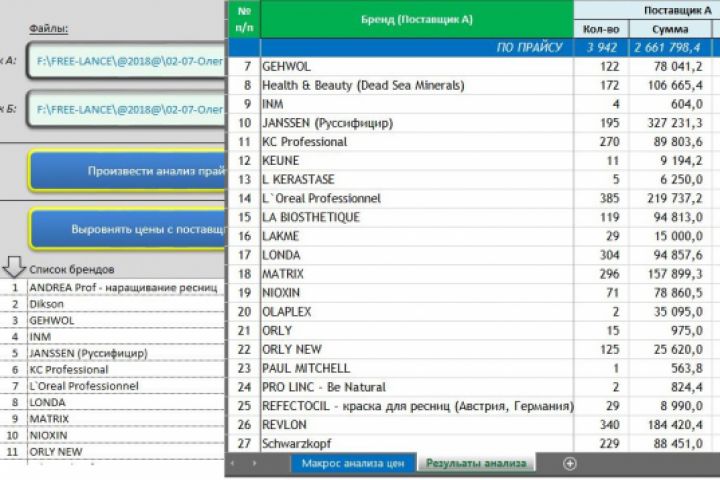The width and height of the screenshot is (720, 480).
Task: Click LONDA in the left brand list
Action: (126, 402)
